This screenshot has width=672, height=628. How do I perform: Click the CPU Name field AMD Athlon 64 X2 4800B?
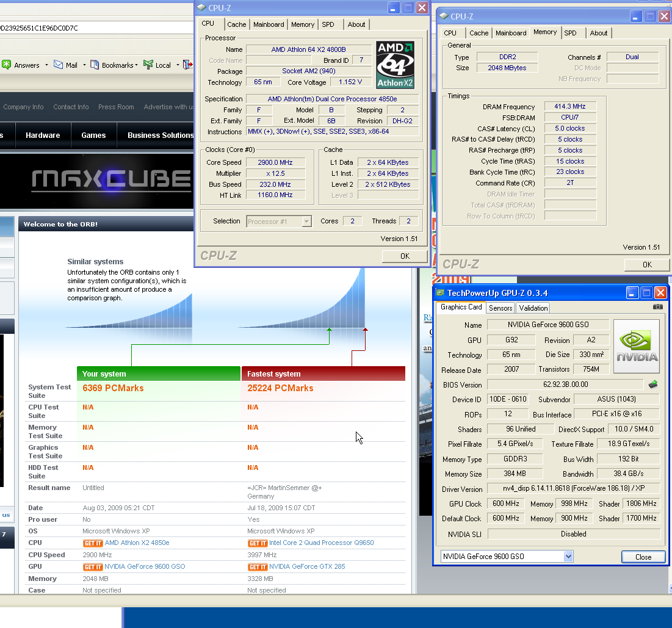(x=309, y=49)
